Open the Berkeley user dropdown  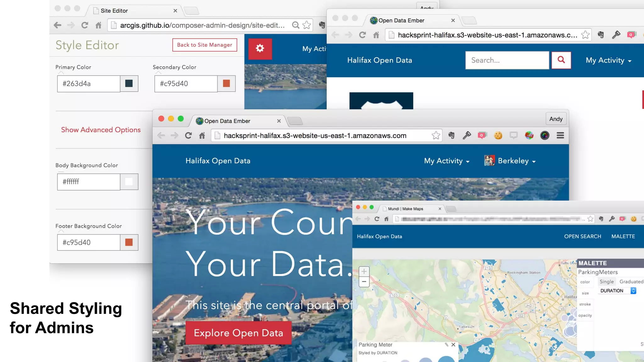pos(517,161)
